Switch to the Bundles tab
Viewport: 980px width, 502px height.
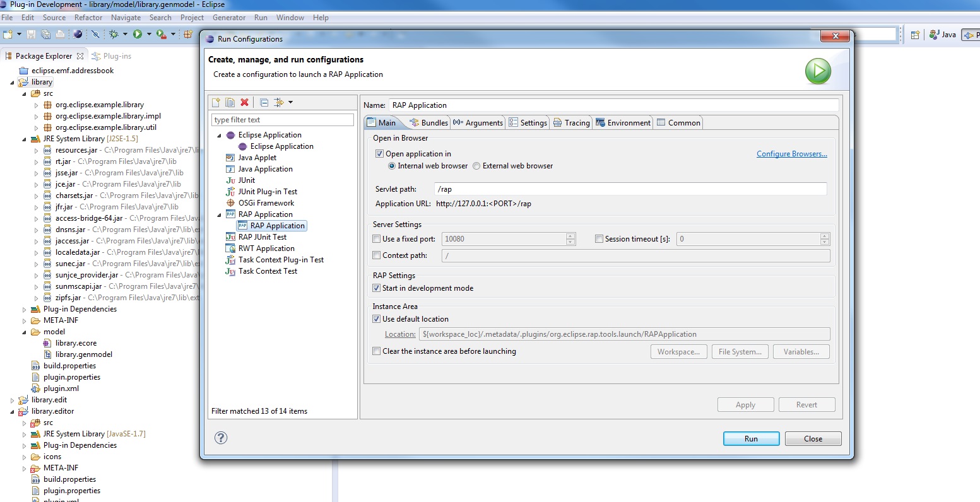428,122
